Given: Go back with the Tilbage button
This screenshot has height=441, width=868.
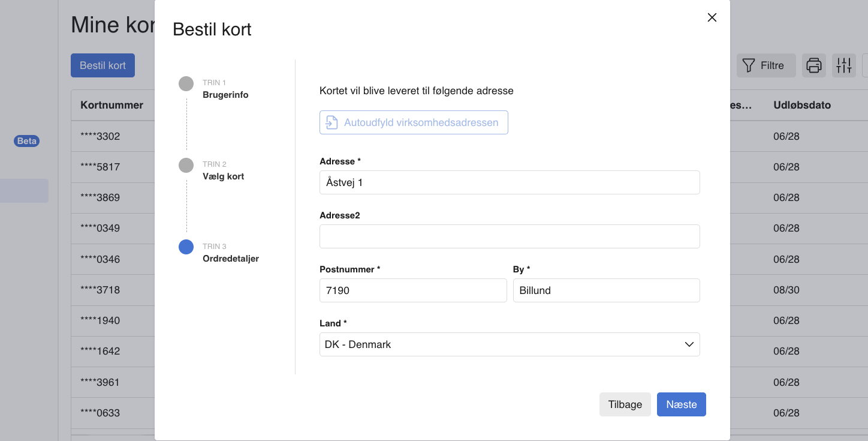Looking at the screenshot, I should tap(625, 404).
